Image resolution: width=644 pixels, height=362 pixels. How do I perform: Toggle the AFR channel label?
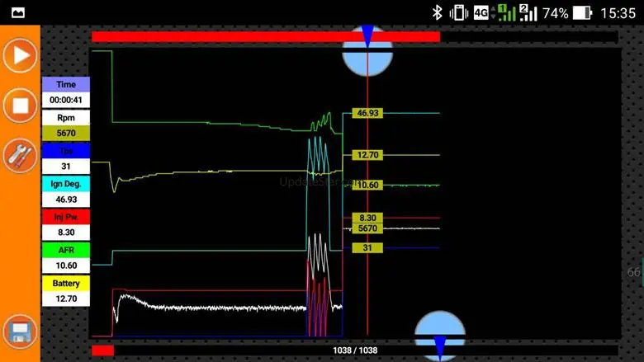tap(66, 250)
